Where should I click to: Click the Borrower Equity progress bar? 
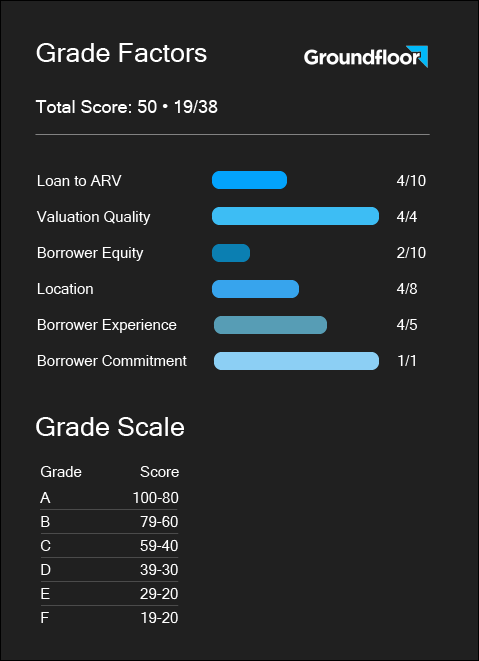click(x=231, y=253)
